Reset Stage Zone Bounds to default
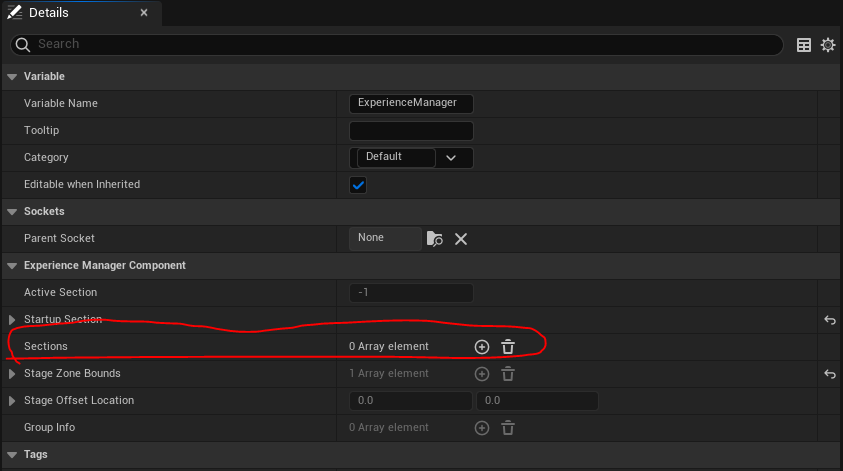The height and width of the screenshot is (471, 843). 829,374
